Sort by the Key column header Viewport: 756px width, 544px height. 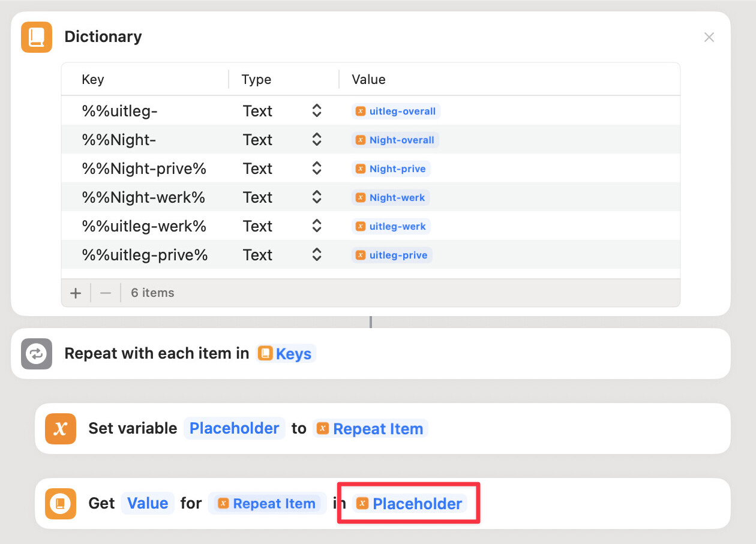[x=93, y=79]
